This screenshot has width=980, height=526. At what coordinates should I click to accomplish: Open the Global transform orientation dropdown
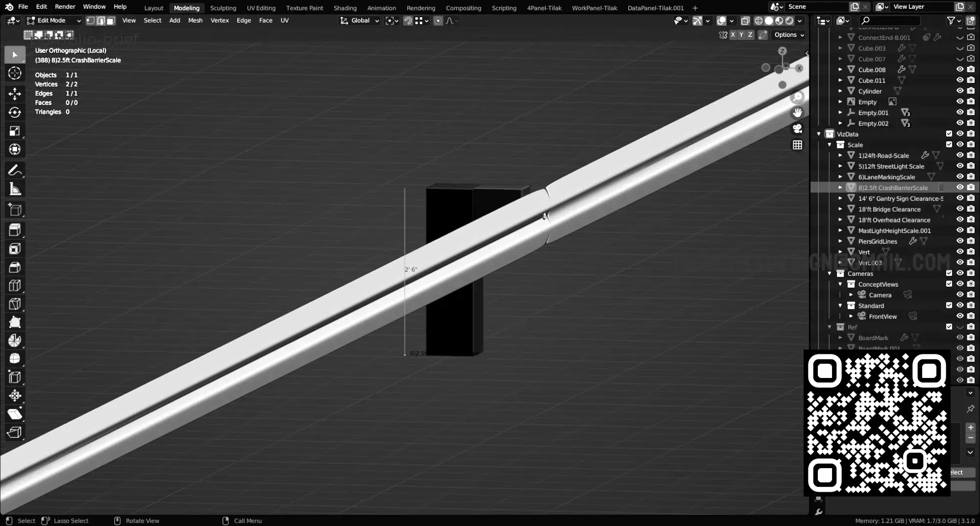[360, 21]
